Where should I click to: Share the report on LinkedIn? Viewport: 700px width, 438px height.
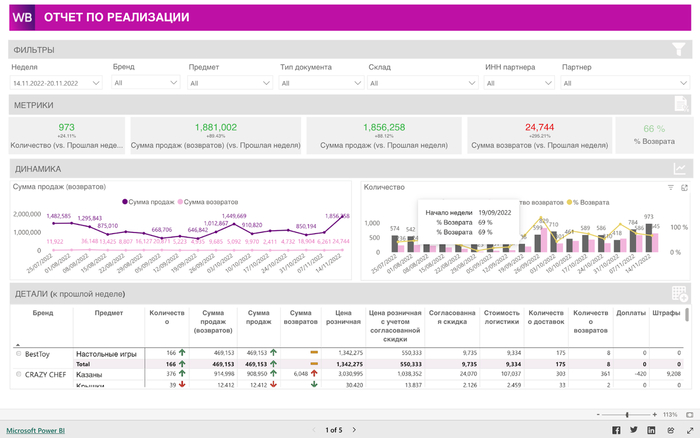click(652, 430)
